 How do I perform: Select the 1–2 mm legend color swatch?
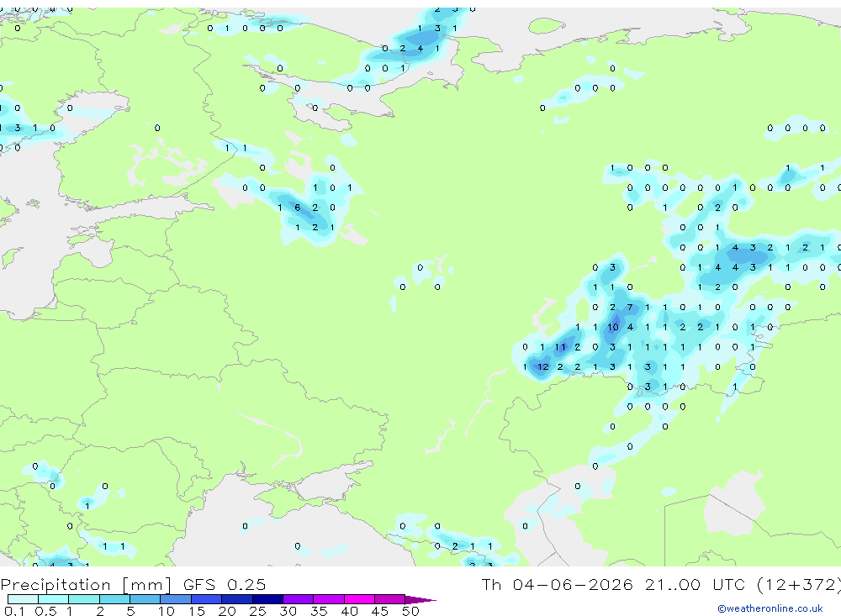coord(84,599)
